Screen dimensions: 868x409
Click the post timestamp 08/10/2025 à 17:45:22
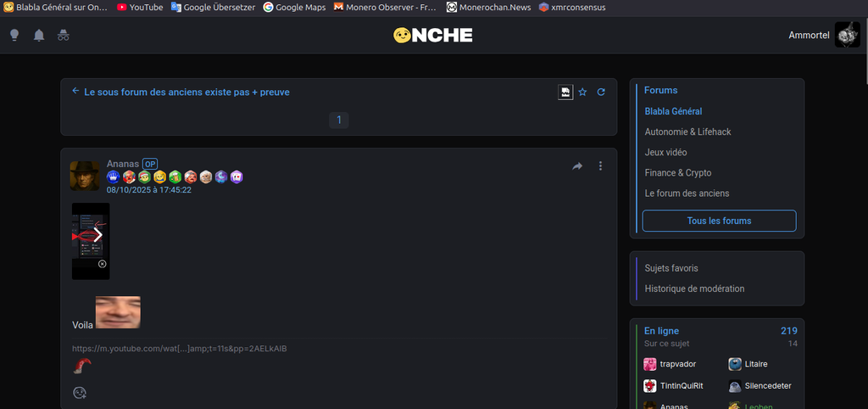149,189
